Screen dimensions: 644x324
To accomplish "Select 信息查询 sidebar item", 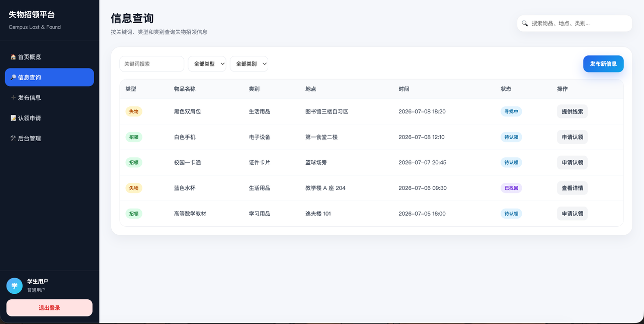I will [x=49, y=77].
